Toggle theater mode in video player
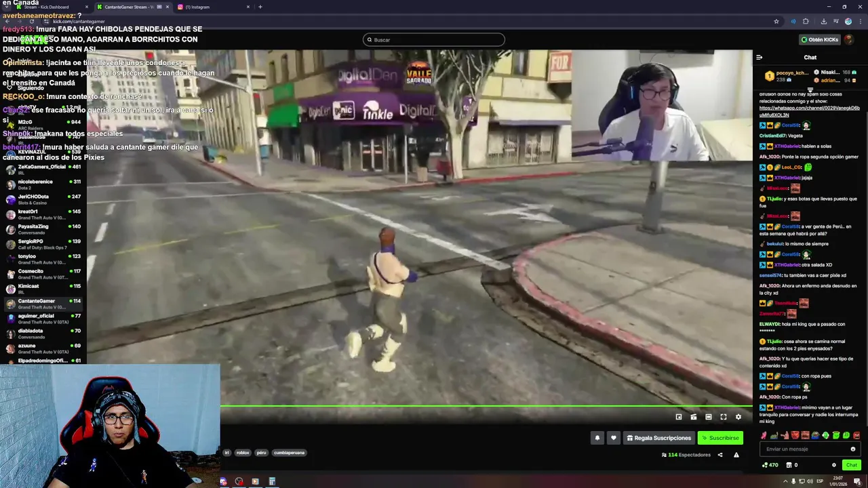The width and height of the screenshot is (868, 488). point(709,417)
